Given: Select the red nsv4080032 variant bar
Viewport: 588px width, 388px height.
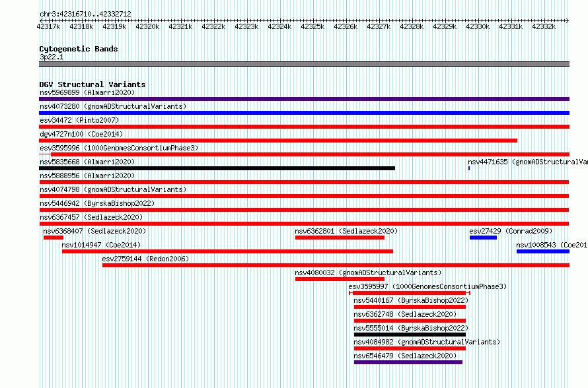Looking at the screenshot, I should coord(340,279).
